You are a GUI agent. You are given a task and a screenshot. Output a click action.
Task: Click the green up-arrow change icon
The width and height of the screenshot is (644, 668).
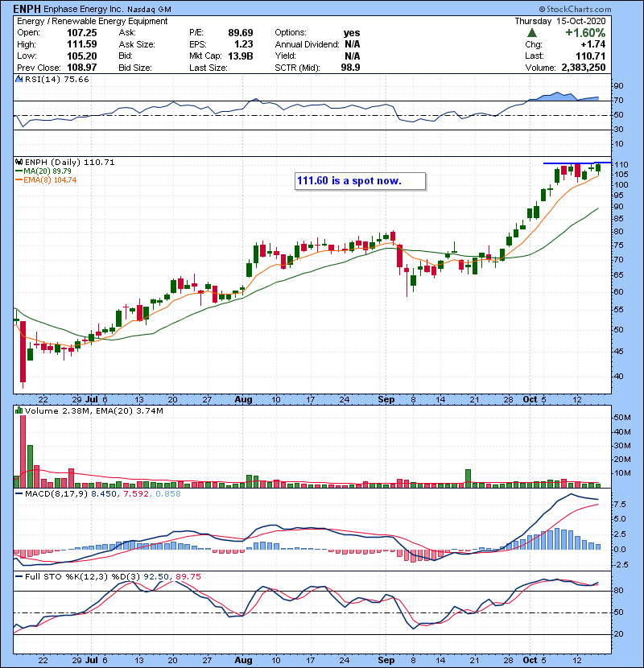pos(531,33)
